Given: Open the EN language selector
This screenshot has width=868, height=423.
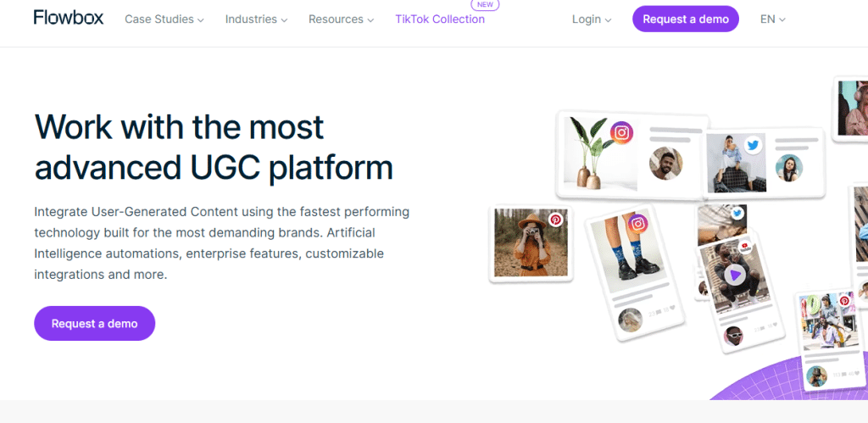Looking at the screenshot, I should tap(772, 19).
